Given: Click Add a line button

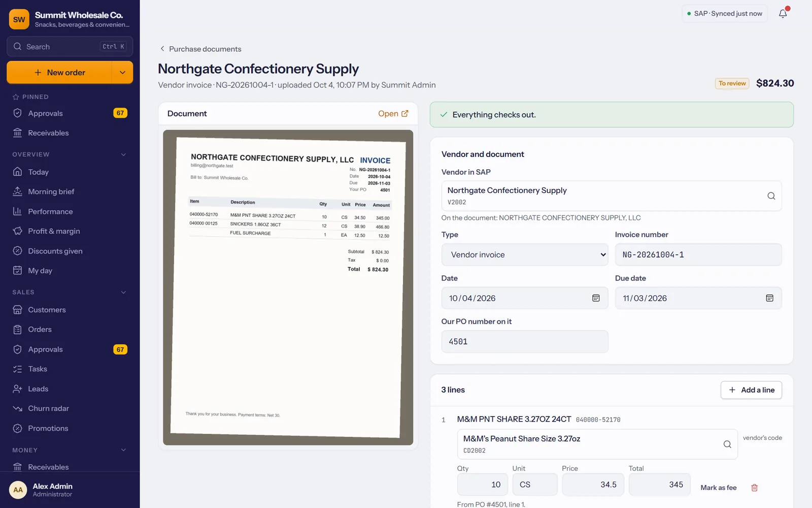Looking at the screenshot, I should point(751,390).
